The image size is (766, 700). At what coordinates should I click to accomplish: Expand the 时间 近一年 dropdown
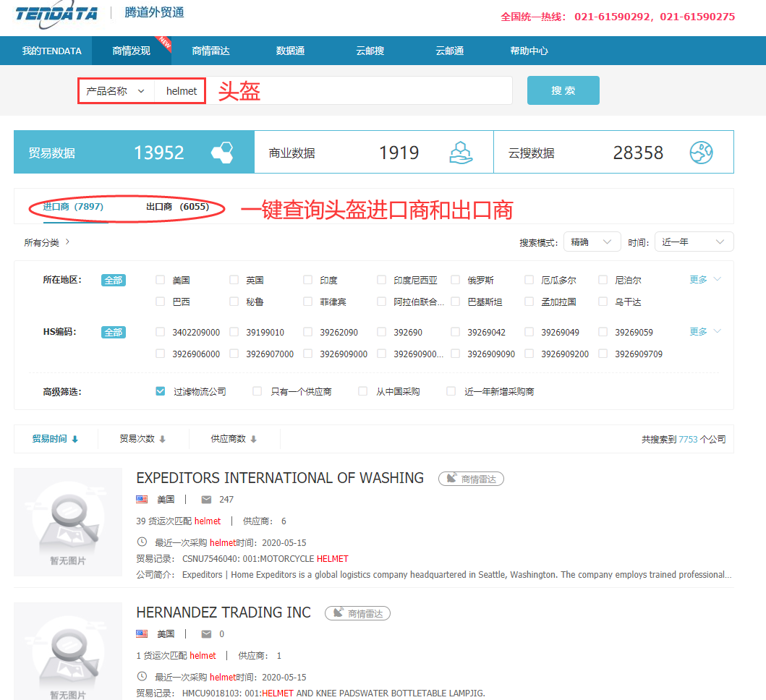click(x=694, y=242)
